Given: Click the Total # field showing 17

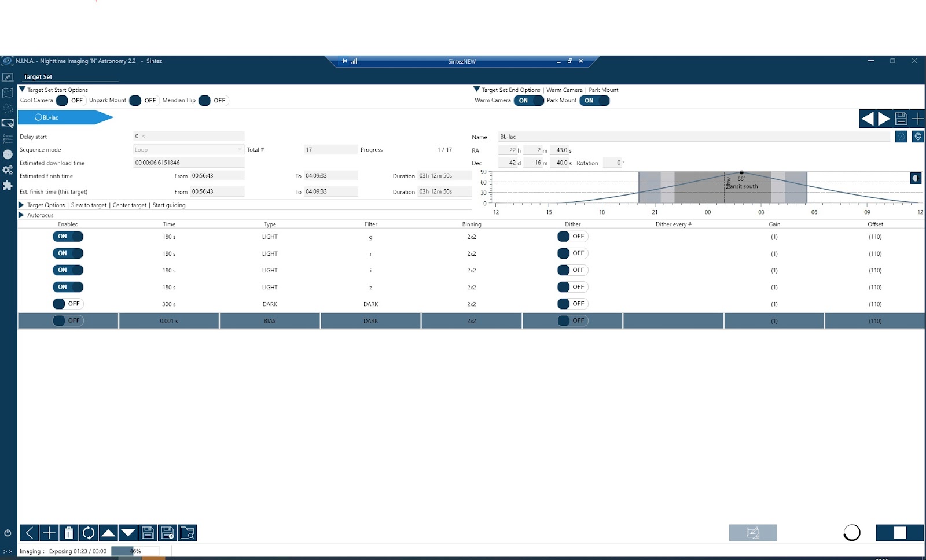Looking at the screenshot, I should [330, 150].
